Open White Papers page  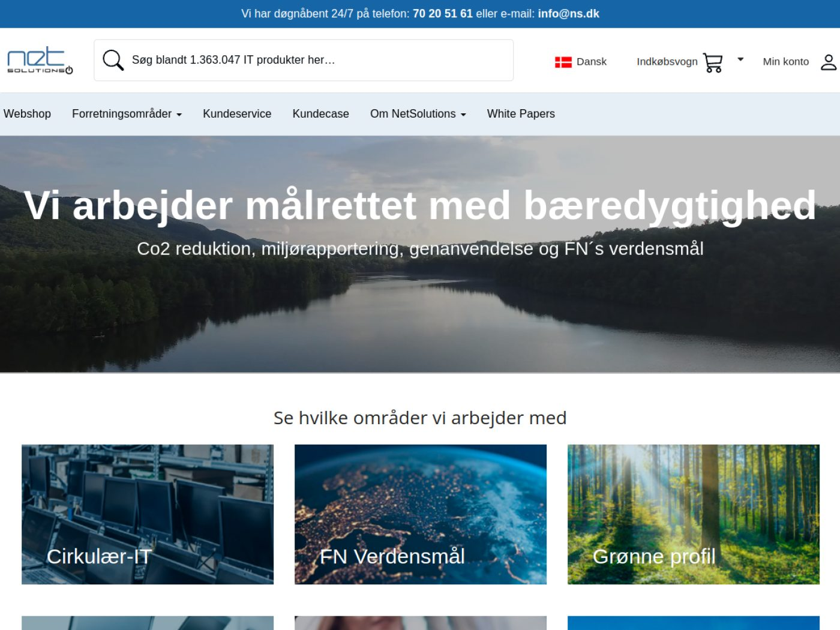[521, 114]
